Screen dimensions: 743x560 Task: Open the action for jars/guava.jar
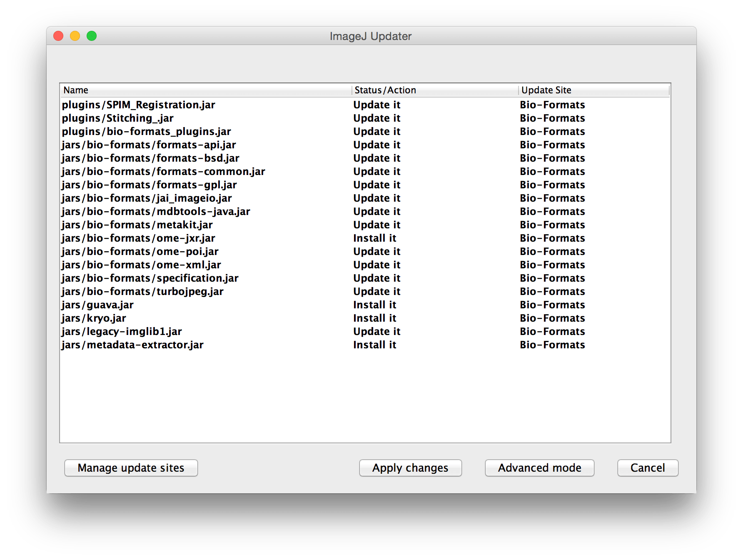[x=374, y=305]
